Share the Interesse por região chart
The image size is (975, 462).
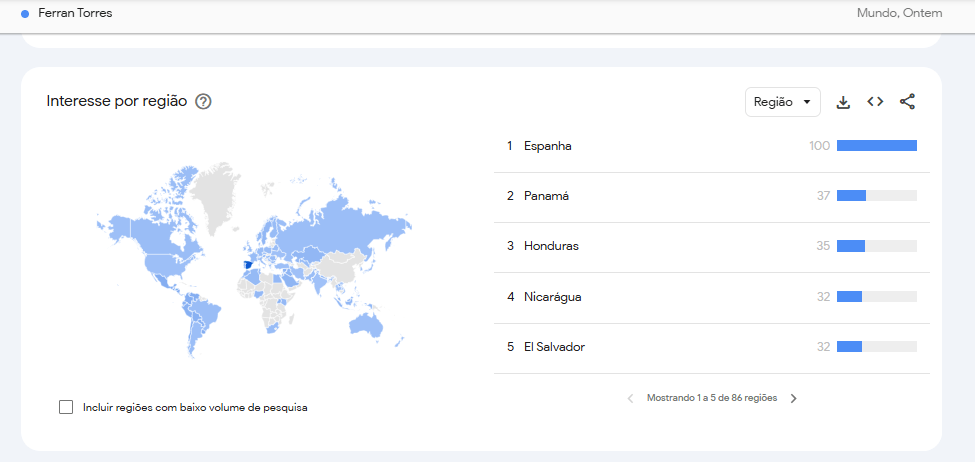click(x=907, y=102)
